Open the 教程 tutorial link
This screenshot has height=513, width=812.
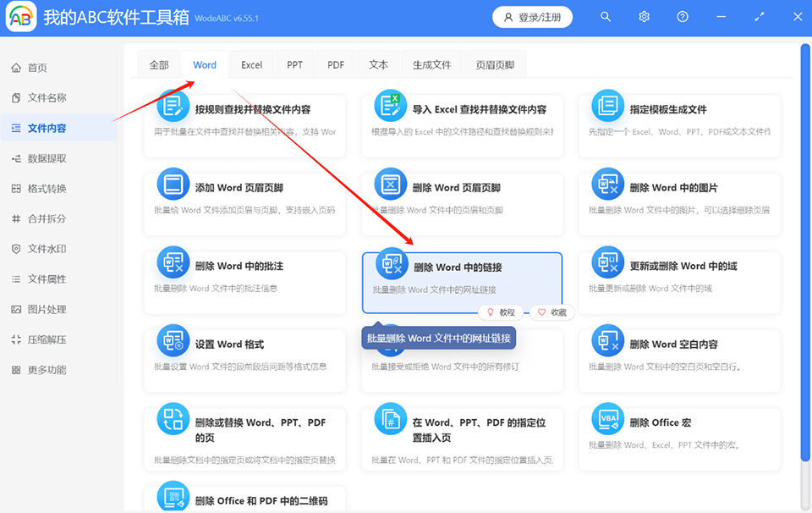(x=502, y=312)
